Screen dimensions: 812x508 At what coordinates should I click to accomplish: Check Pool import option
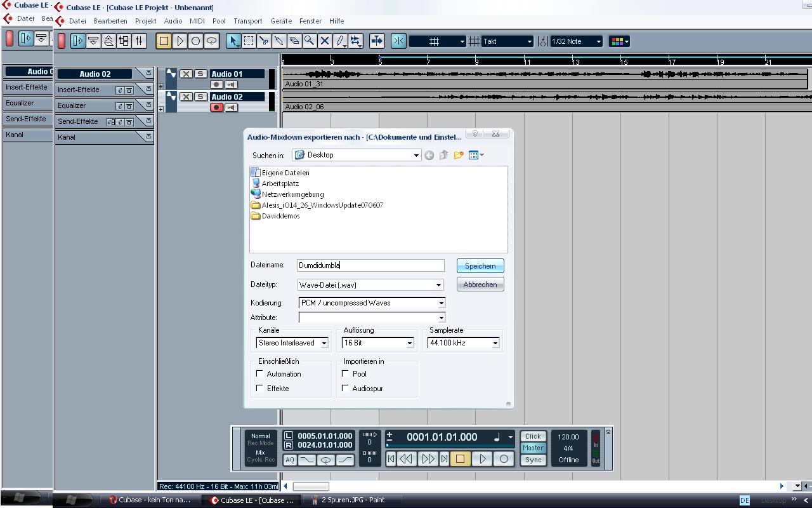tap(345, 373)
